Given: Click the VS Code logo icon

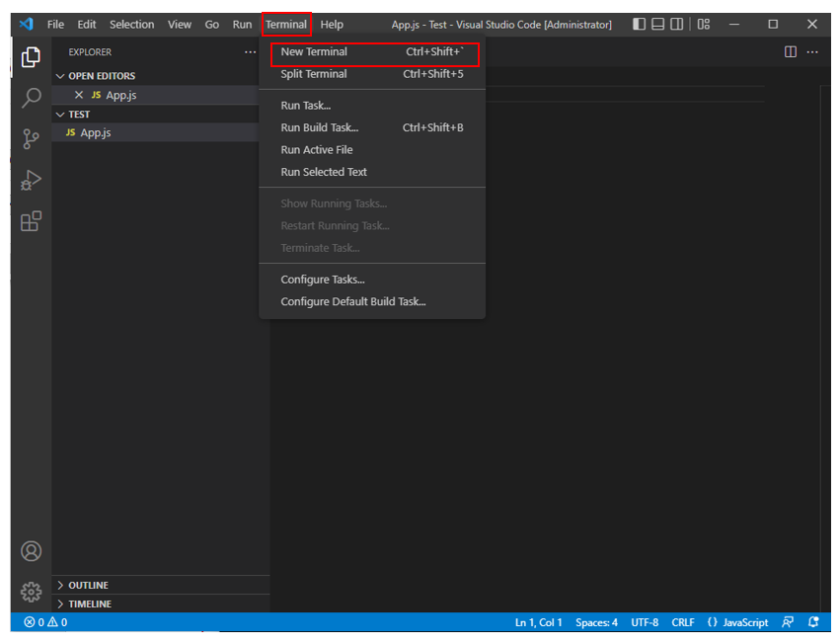Looking at the screenshot, I should (x=27, y=24).
